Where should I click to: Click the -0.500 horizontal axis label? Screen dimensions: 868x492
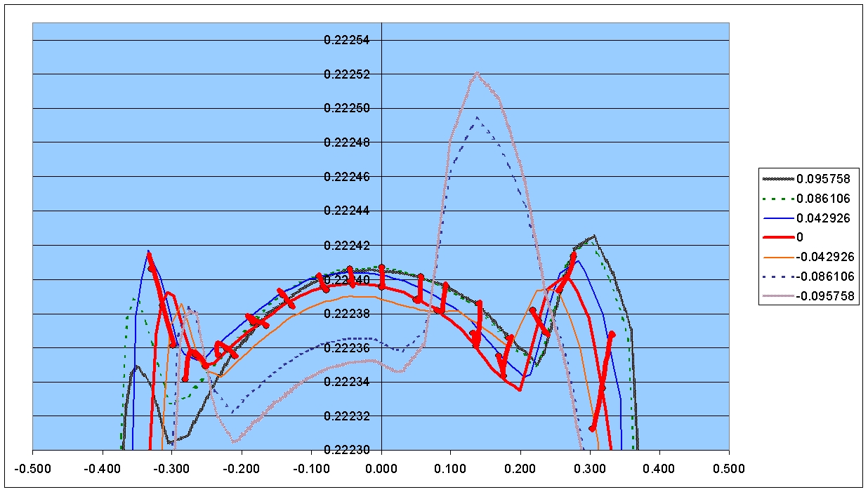(x=32, y=466)
